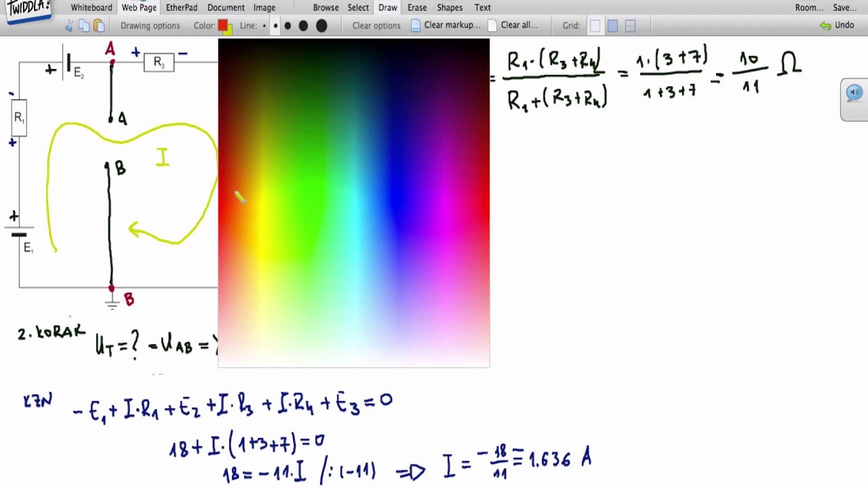
Task: Click the R3 resistor box in the circuit
Action: 159,62
